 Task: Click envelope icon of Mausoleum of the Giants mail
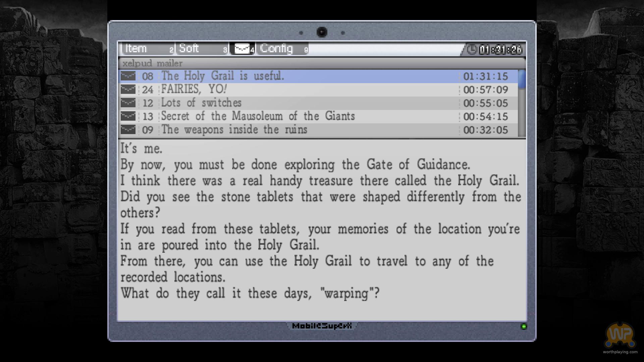[128, 116]
